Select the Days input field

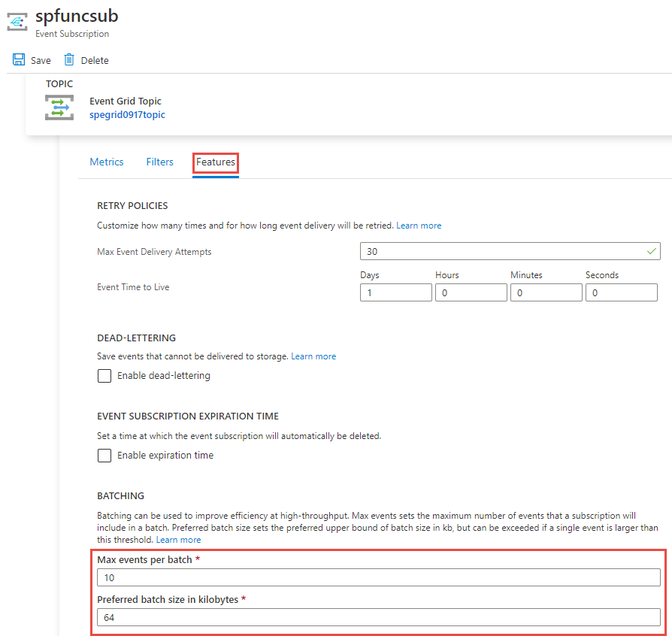coord(396,292)
